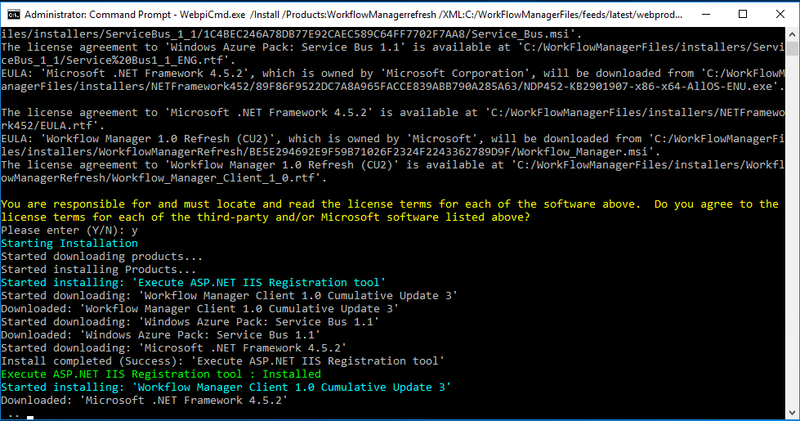Viewport: 800px width, 421px height.
Task: Open the Command Prompt system menu icon
Action: [x=13, y=14]
